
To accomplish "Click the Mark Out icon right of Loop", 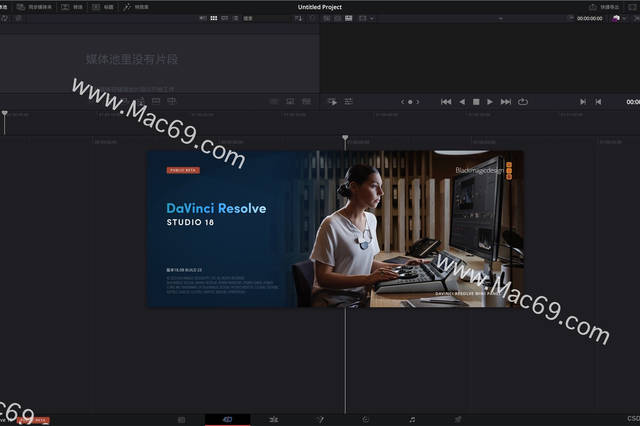I will 598,102.
